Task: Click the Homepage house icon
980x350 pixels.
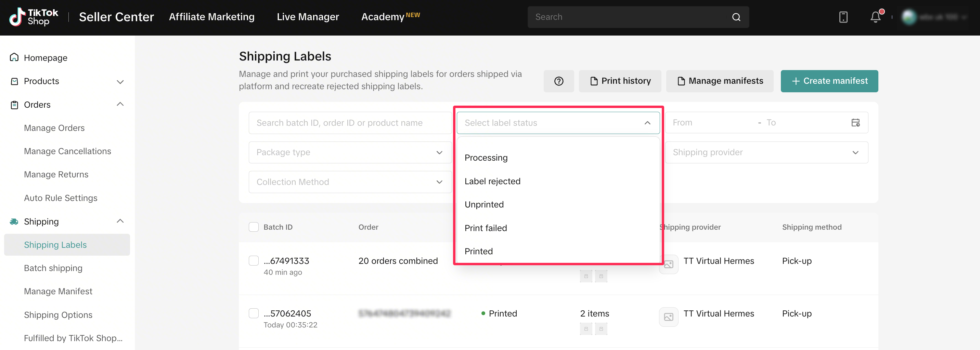Action: point(14,57)
